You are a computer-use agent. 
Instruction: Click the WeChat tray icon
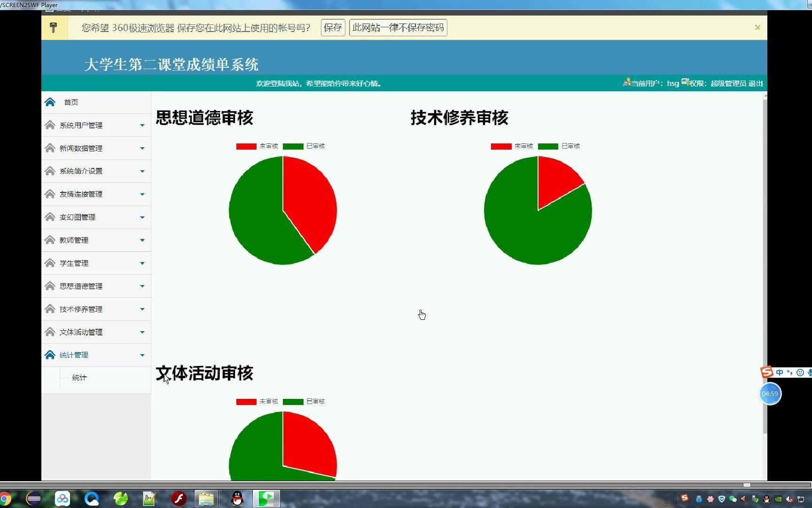733,499
